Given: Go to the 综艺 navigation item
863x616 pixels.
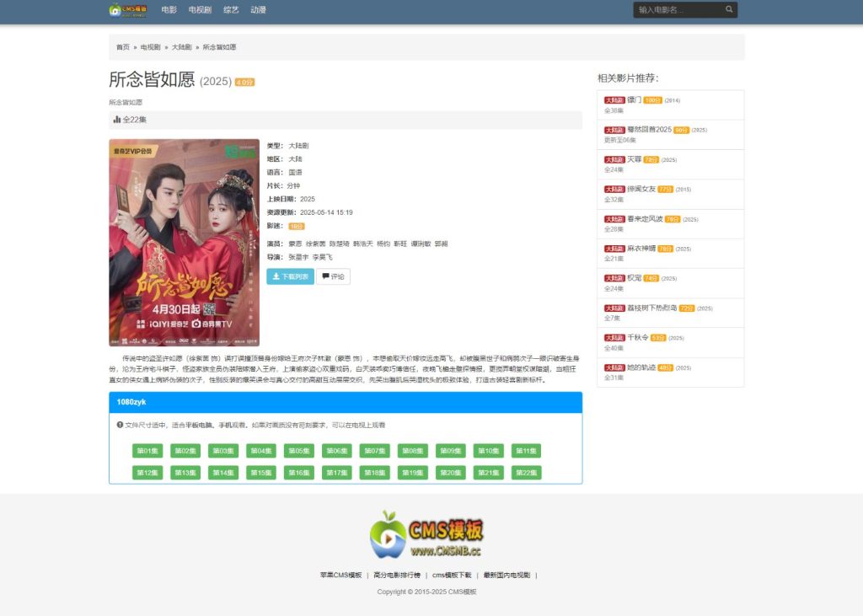Looking at the screenshot, I should coord(231,10).
